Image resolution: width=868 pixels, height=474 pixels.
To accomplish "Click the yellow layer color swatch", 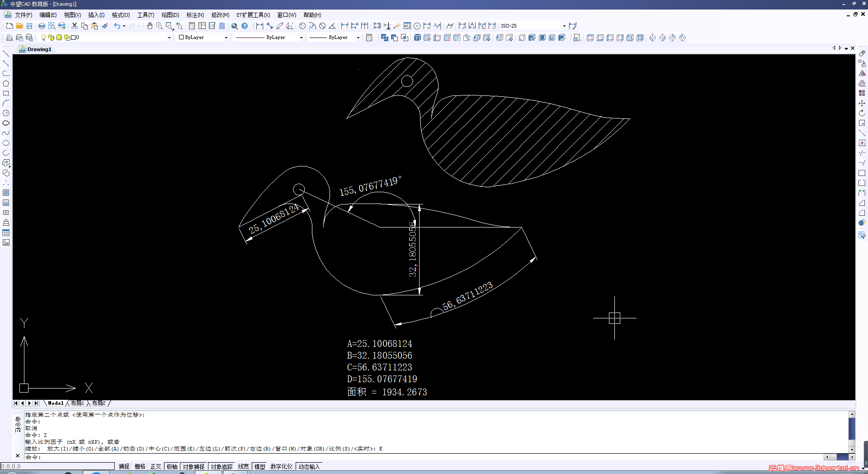I will click(59, 38).
